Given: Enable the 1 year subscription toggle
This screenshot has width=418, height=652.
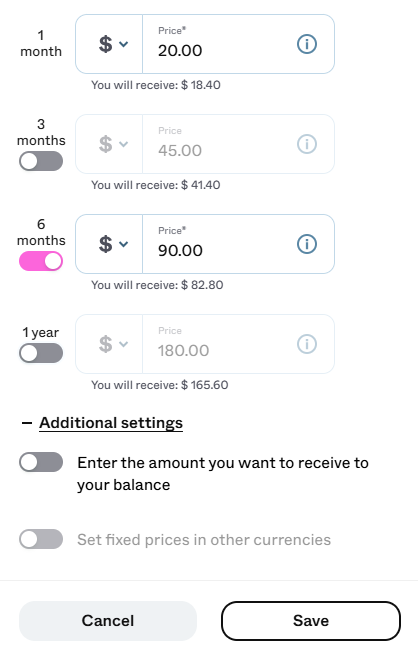Looking at the screenshot, I should [41, 353].
